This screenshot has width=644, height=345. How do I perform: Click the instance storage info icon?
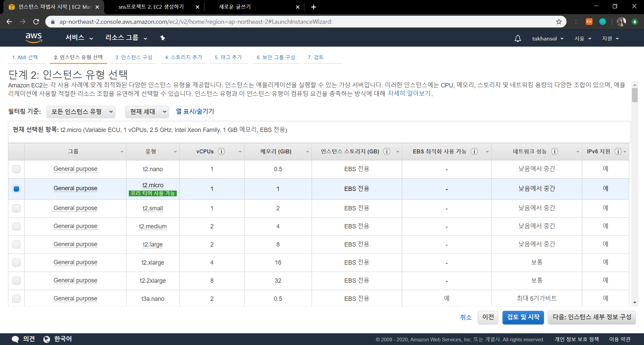387,151
